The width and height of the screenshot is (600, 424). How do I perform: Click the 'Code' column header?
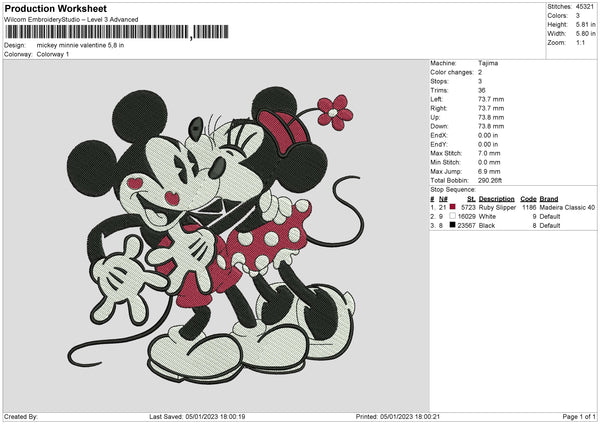[528, 199]
